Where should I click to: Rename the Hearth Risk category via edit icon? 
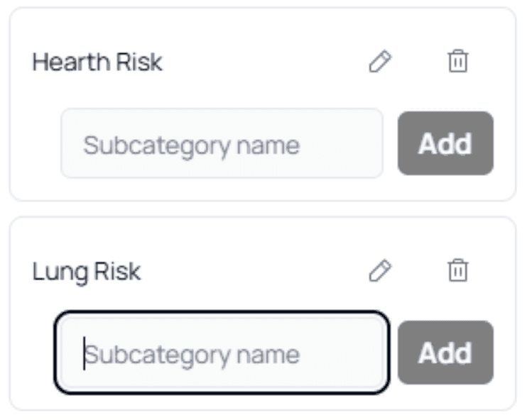380,62
